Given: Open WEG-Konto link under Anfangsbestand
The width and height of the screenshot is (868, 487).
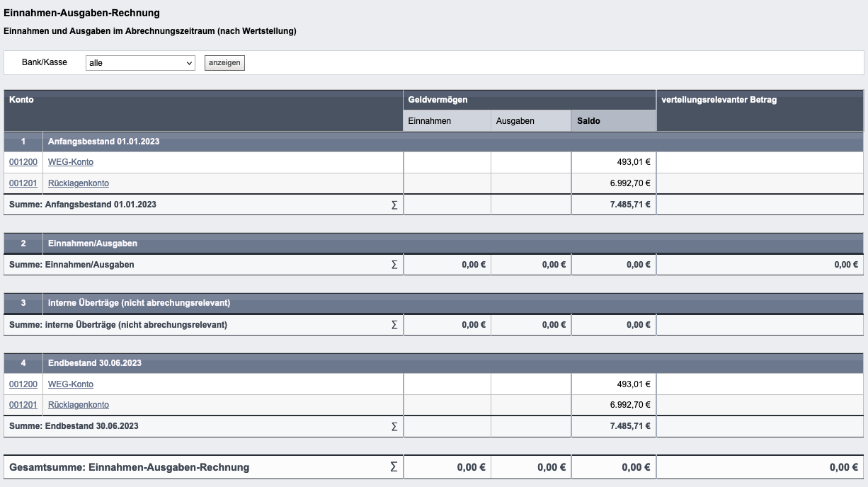Looking at the screenshot, I should point(71,162).
